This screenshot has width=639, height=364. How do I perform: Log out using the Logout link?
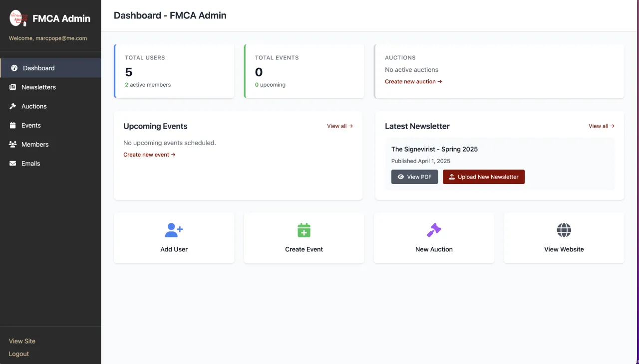pyautogui.click(x=19, y=354)
